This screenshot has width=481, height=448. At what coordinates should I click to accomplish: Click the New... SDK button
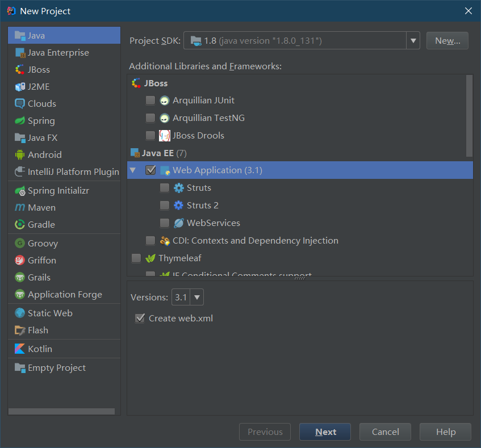(447, 40)
